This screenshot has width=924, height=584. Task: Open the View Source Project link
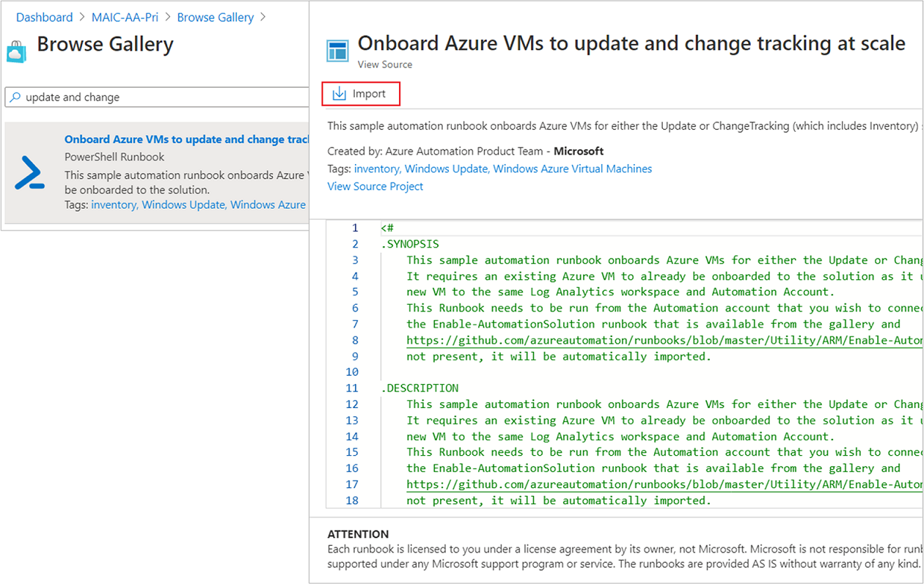[x=375, y=186]
